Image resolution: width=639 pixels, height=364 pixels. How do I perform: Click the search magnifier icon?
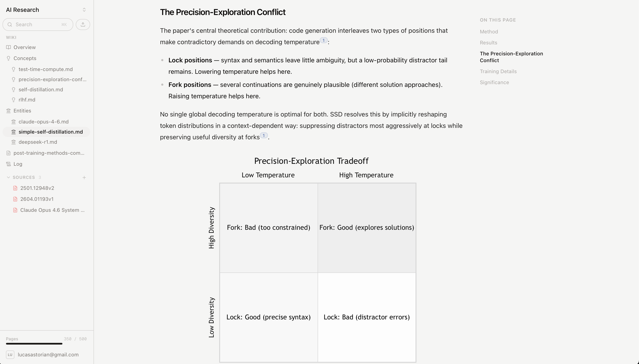click(10, 24)
